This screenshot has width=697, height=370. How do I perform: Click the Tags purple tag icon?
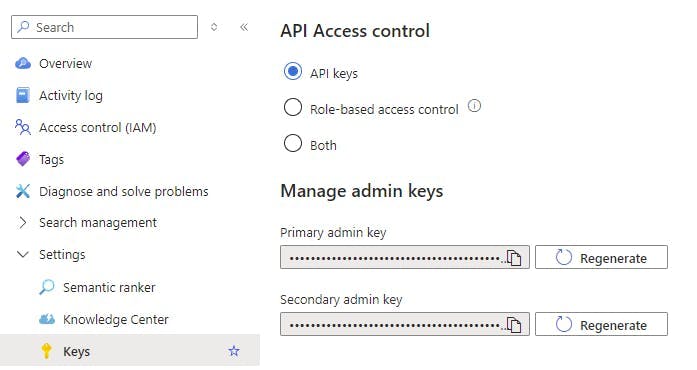(x=23, y=159)
